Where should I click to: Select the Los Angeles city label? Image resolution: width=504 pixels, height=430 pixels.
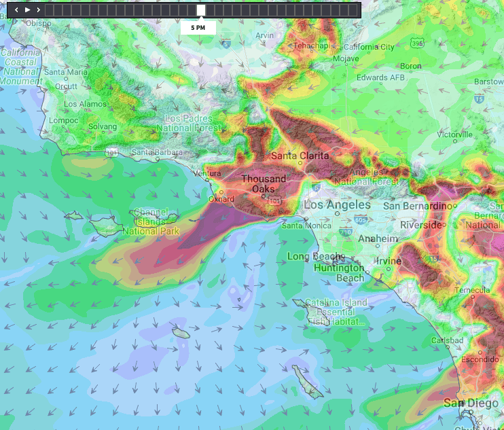coord(337,204)
